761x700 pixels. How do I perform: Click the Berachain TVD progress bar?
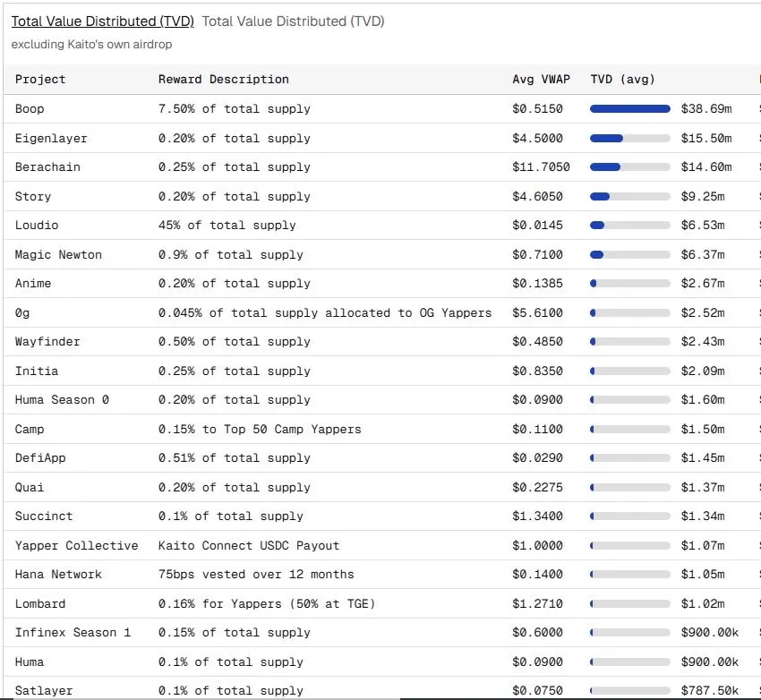click(630, 167)
